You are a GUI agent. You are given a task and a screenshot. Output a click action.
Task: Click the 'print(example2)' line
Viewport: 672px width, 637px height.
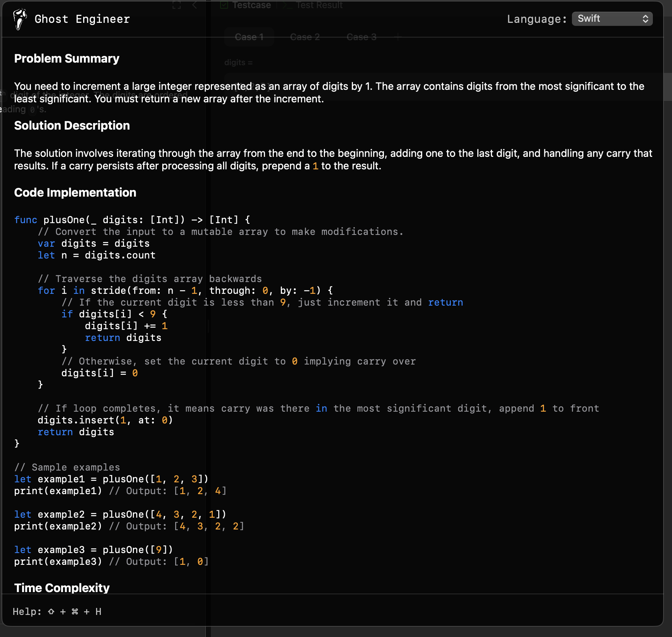(x=129, y=526)
